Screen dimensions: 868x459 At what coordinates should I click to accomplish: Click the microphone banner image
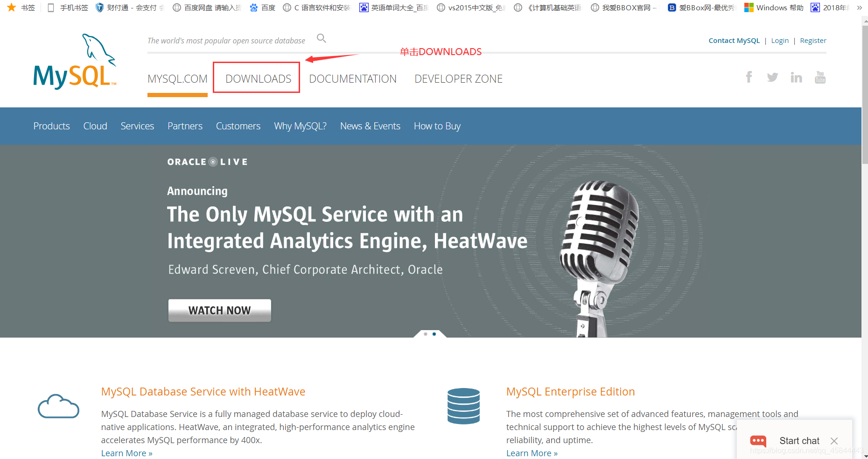coord(598,258)
